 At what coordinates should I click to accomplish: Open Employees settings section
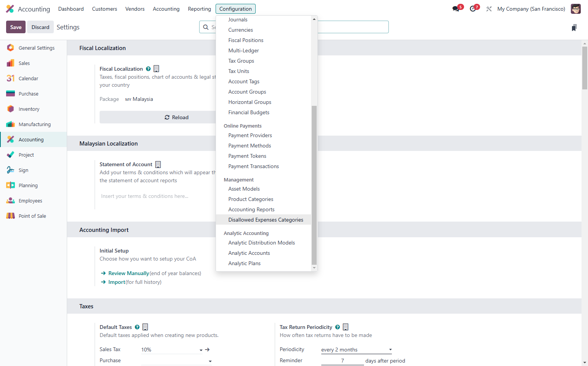click(x=33, y=201)
